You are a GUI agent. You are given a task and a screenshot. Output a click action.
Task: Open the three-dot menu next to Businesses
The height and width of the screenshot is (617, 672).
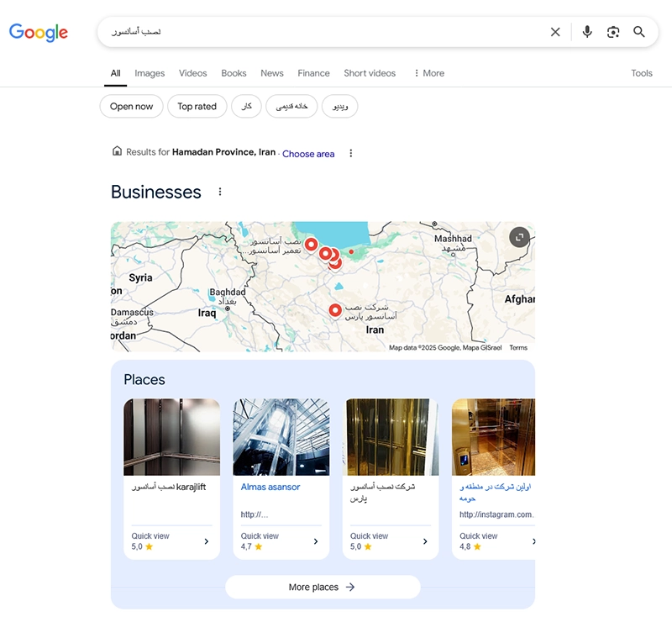click(220, 192)
